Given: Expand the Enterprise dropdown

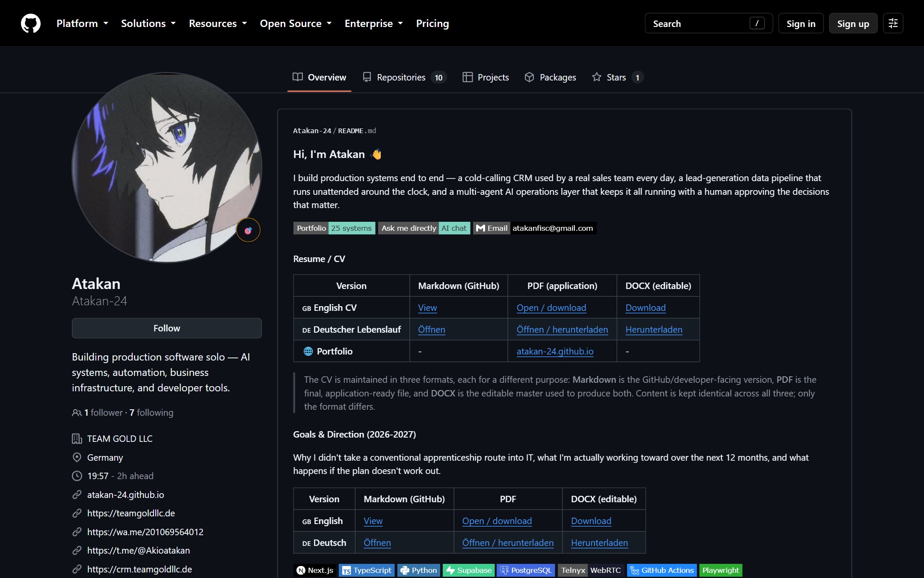Looking at the screenshot, I should tap(374, 24).
